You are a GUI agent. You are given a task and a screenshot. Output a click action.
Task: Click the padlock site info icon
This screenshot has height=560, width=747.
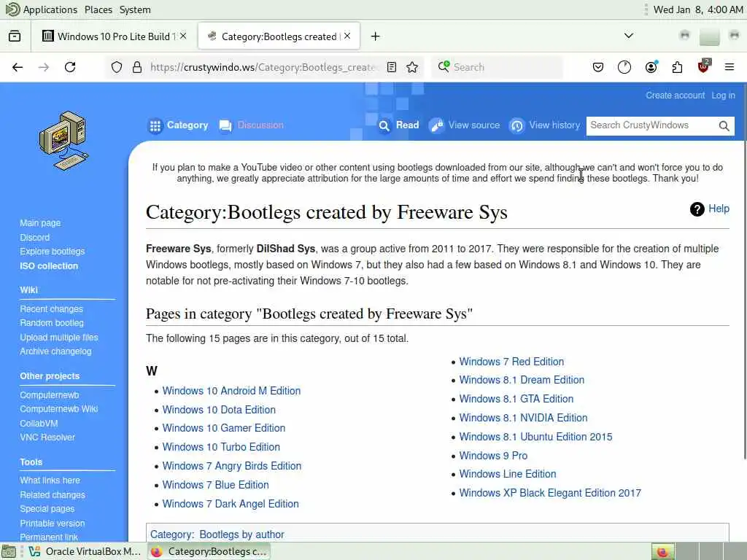click(137, 67)
